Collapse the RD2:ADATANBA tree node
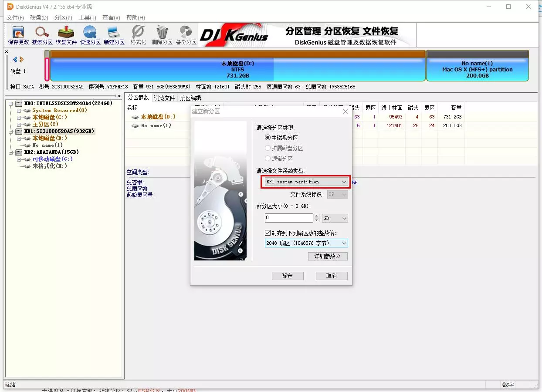Image resolution: width=542 pixels, height=392 pixels. click(11, 152)
